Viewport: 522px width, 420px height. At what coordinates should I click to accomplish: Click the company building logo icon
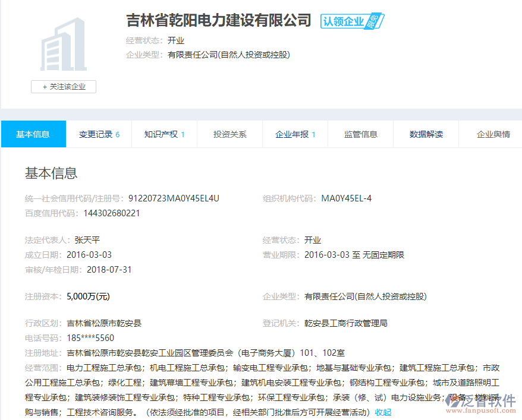click(64, 45)
